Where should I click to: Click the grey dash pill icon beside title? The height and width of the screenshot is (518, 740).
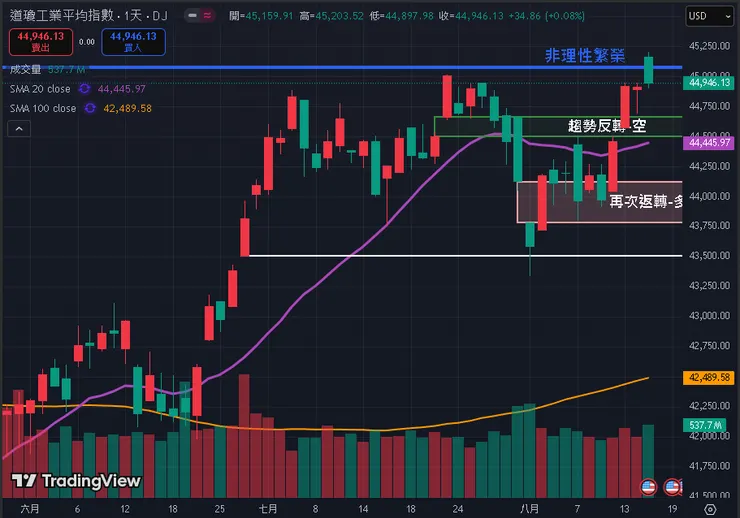pyautogui.click(x=192, y=16)
